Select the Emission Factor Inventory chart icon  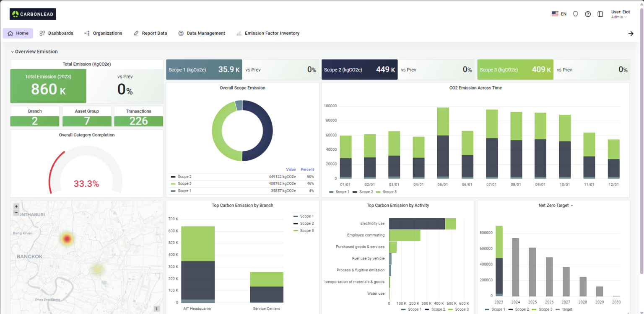(x=239, y=33)
